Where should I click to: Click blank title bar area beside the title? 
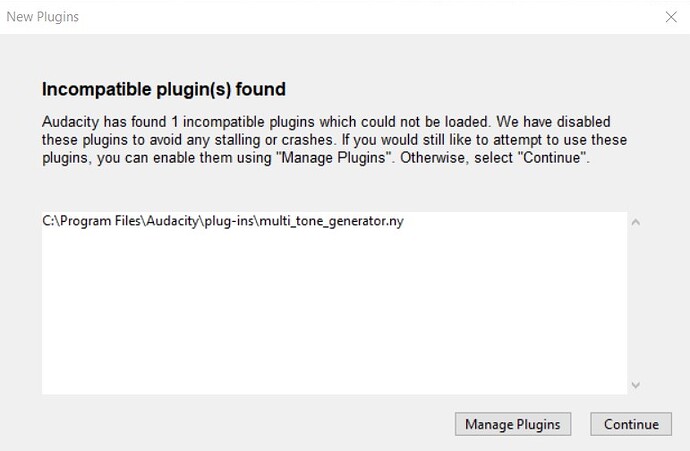click(352, 17)
